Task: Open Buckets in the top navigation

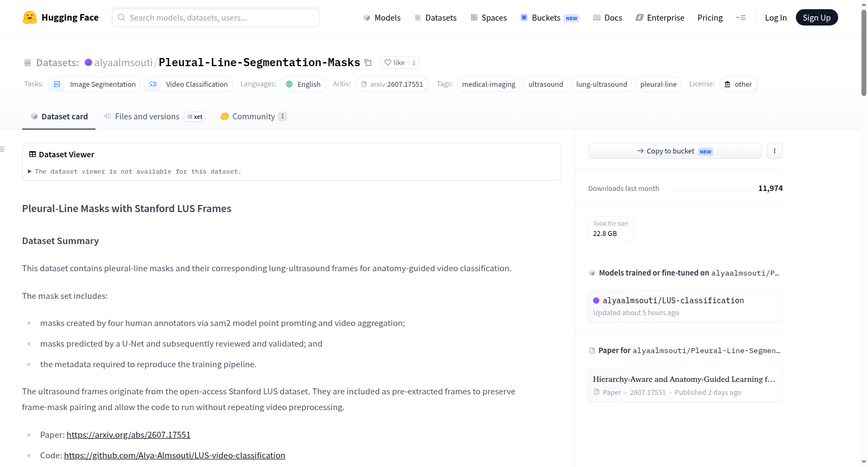Action: pos(550,17)
